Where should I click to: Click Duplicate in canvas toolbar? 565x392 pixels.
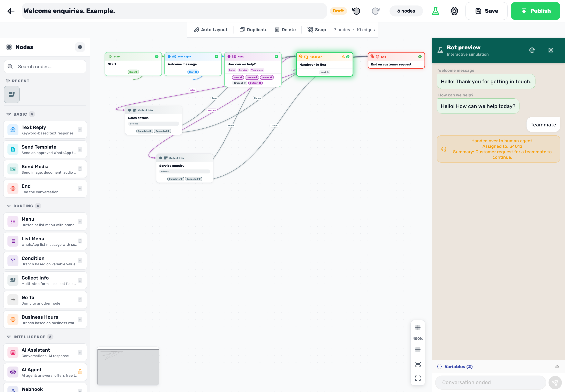tap(253, 29)
